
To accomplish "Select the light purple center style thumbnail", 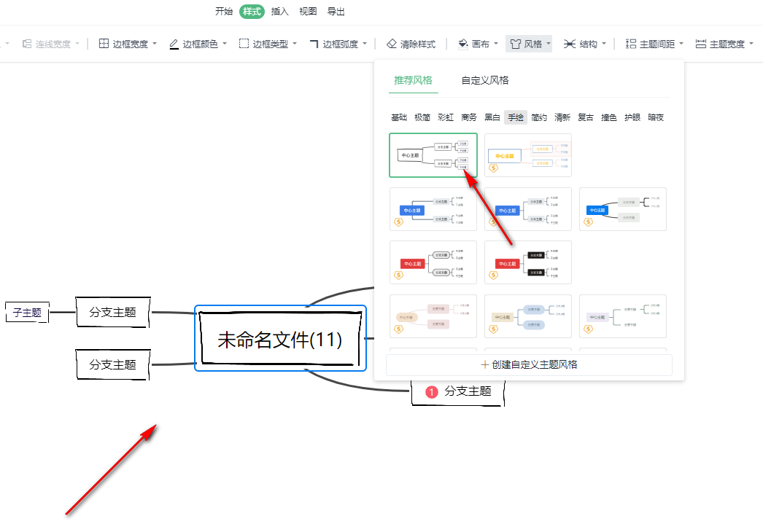I will point(623,316).
